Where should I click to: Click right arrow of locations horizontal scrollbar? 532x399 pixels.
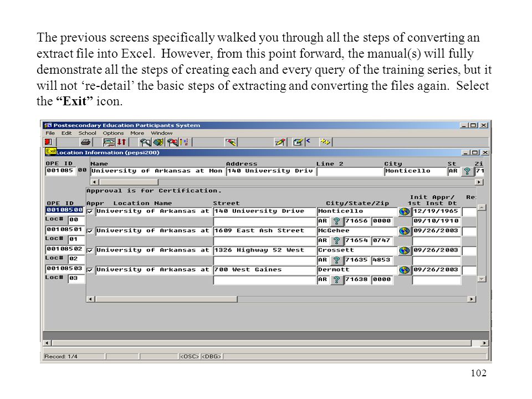tap(471, 299)
